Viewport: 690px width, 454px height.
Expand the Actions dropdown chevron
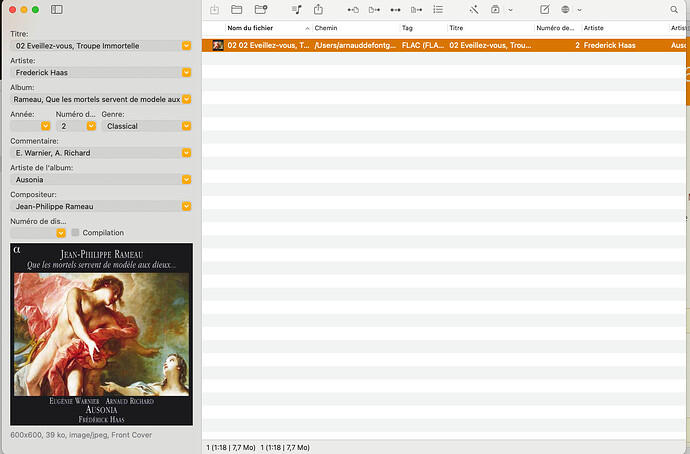510,10
